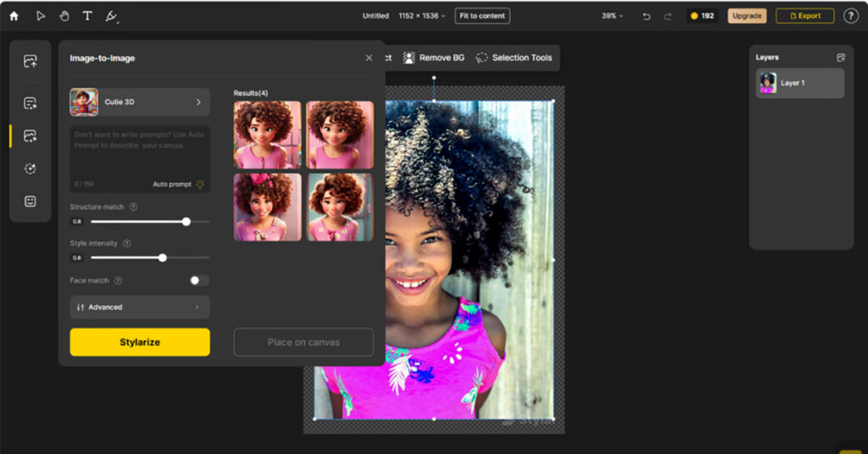Open the Help question mark icon
868x454 pixels.
850,16
